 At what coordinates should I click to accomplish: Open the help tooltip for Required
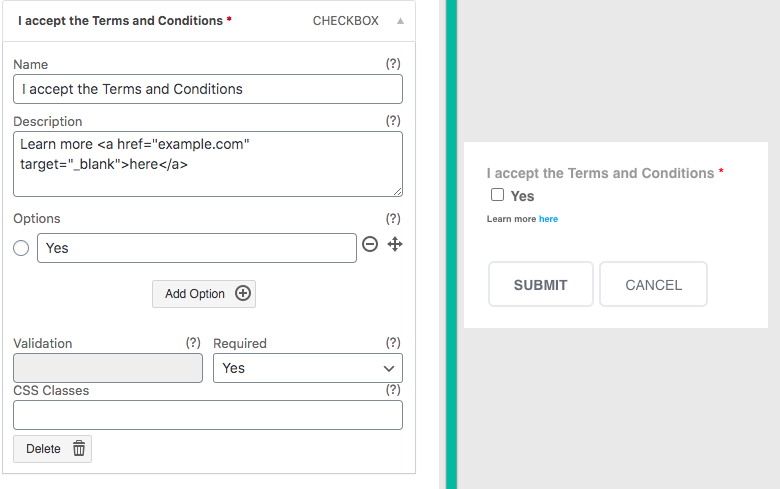tap(393, 343)
